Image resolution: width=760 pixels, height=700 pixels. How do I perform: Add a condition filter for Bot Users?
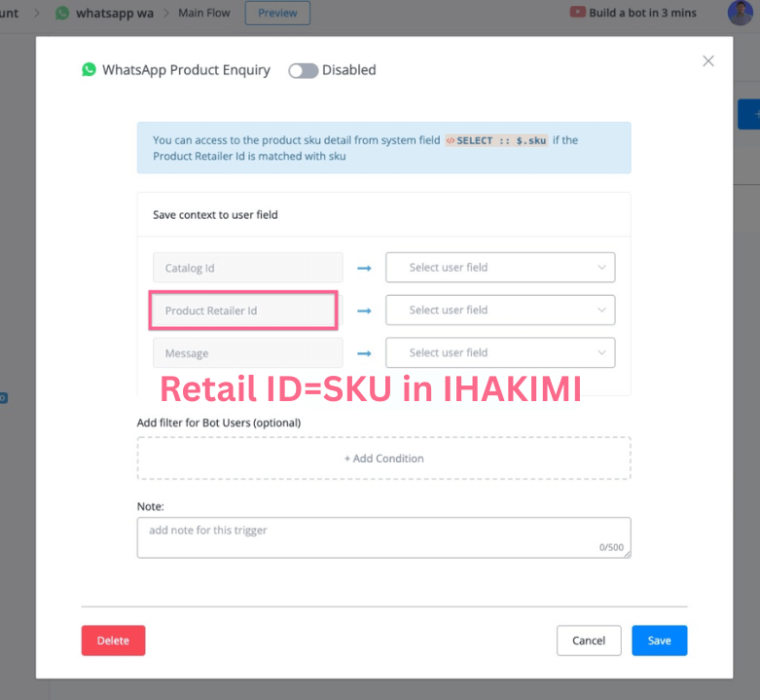pyautogui.click(x=383, y=459)
